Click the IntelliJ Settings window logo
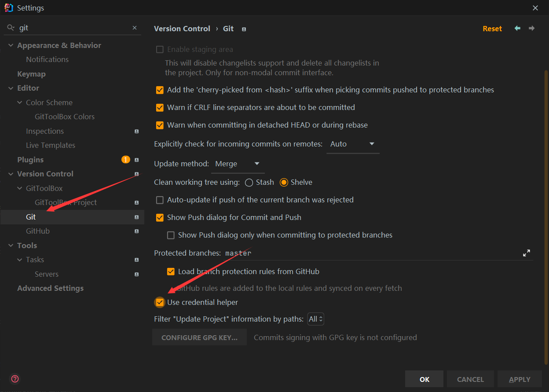Image resolution: width=549 pixels, height=392 pixels. click(8, 7)
